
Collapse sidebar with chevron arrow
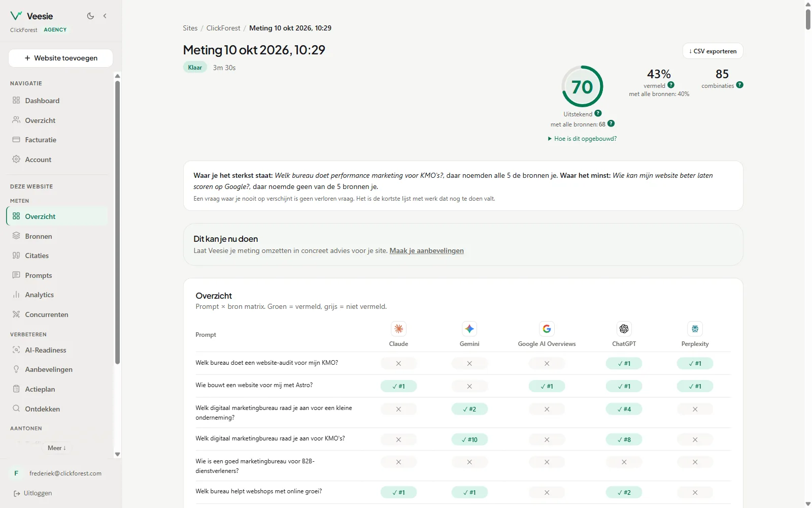point(105,16)
